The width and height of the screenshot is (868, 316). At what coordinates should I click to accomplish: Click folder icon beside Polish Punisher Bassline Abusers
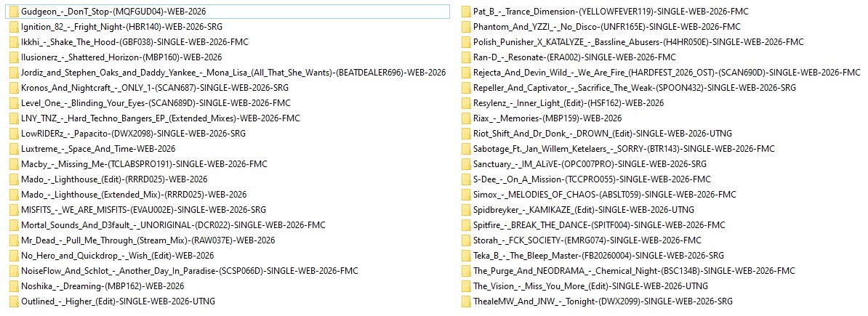pyautogui.click(x=466, y=41)
